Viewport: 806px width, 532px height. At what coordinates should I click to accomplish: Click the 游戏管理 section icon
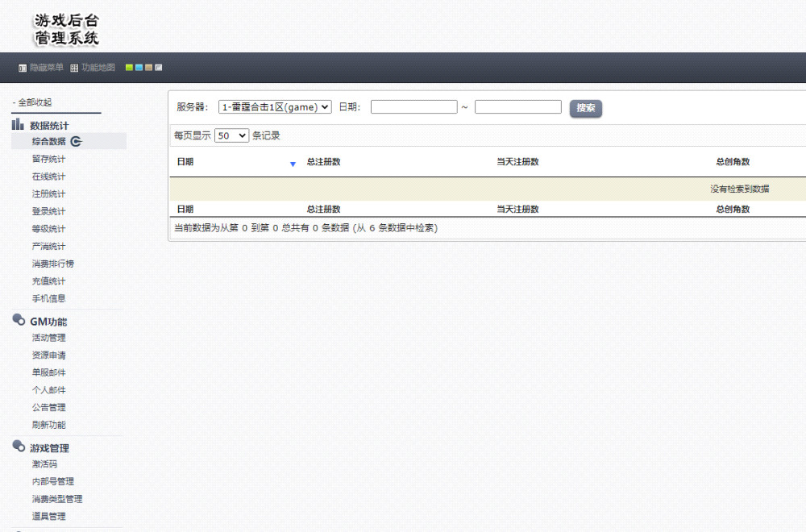(19, 447)
